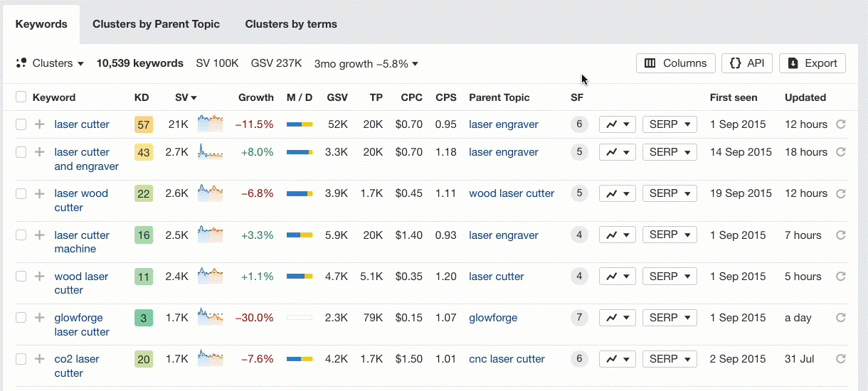Switch to Clusters by Parent Topic tab
The width and height of the screenshot is (868, 391).
156,24
